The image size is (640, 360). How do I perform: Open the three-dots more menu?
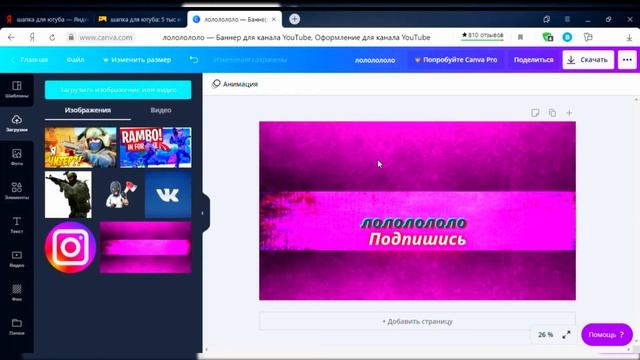627,60
